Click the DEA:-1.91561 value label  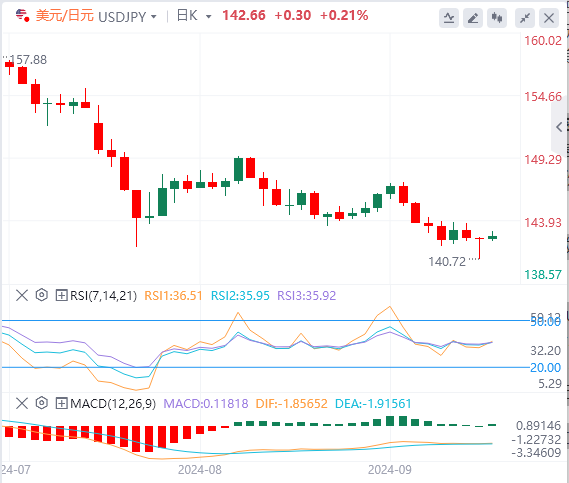[373, 404]
